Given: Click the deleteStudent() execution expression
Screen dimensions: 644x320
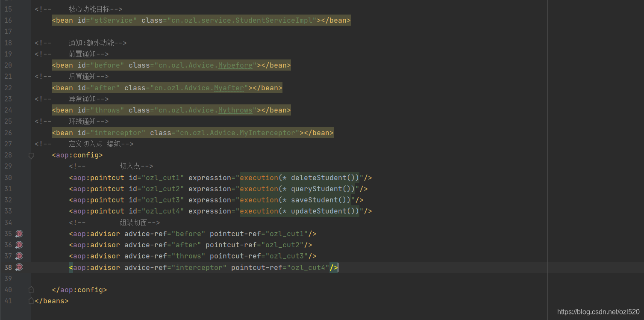Looking at the screenshot, I should (300, 178).
